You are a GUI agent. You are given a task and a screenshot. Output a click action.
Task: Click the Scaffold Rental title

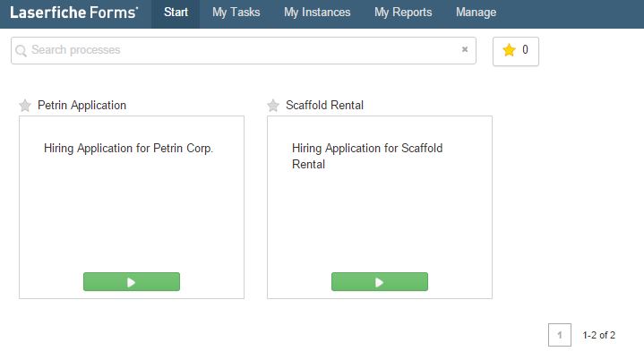324,106
